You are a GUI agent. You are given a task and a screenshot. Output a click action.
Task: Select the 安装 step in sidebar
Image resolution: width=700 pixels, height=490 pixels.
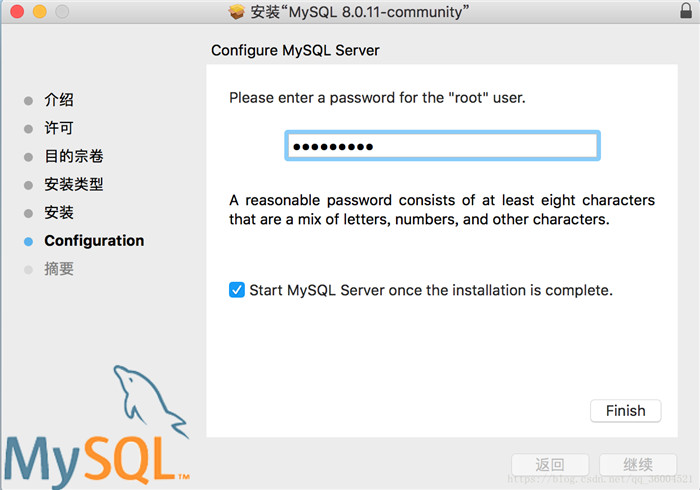pos(59,212)
